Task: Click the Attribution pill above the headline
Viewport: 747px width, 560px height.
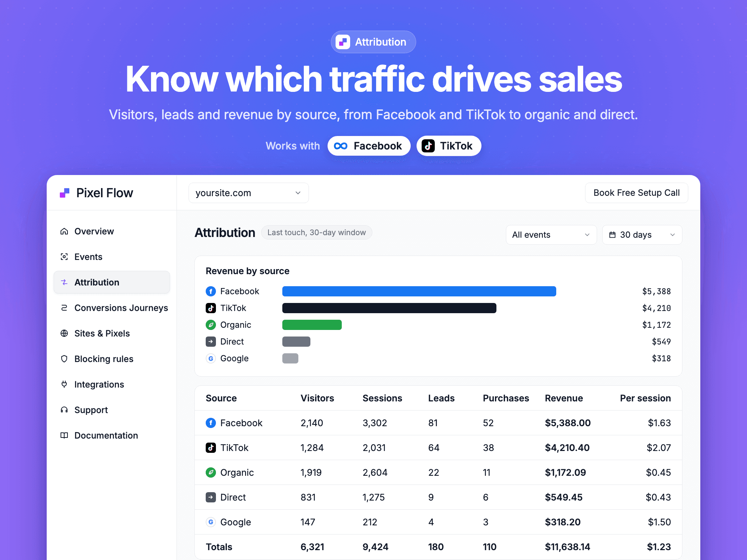Action: pyautogui.click(x=373, y=42)
